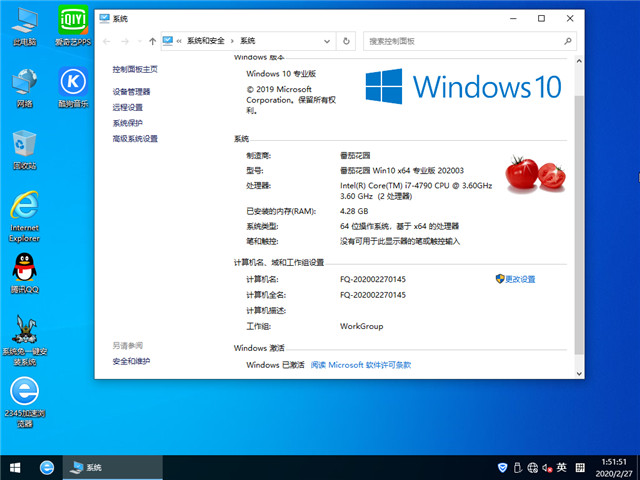The image size is (640, 480).
Task: Open 高级系统设置 link
Action: pyautogui.click(x=135, y=139)
